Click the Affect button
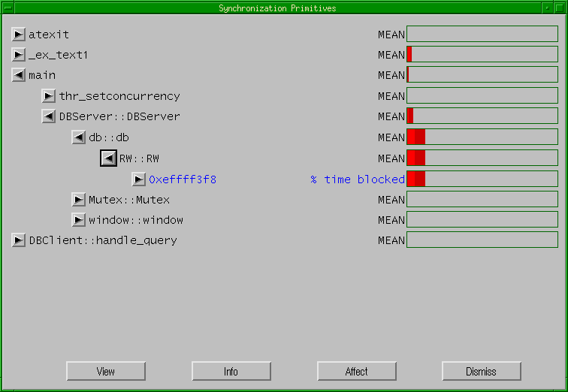This screenshot has height=392, width=568. coord(356,371)
